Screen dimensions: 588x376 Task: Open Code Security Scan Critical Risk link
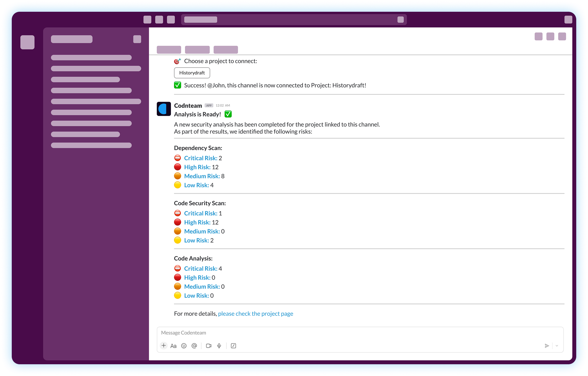click(x=201, y=213)
